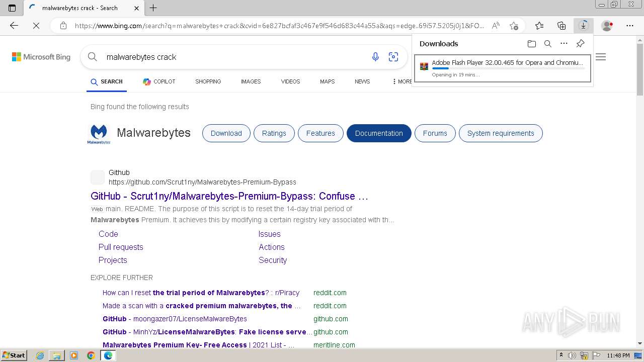Open the Pull requests sublink

click(121, 247)
